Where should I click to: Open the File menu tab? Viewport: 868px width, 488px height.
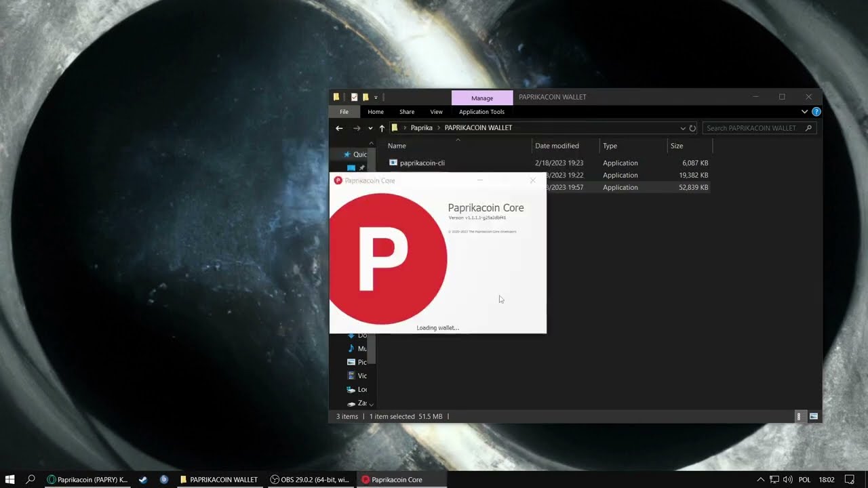pos(344,112)
